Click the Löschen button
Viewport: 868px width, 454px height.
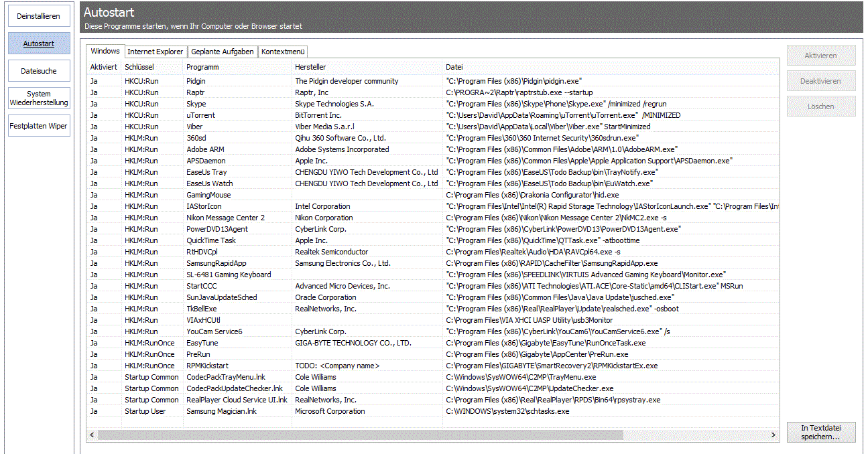(x=821, y=106)
